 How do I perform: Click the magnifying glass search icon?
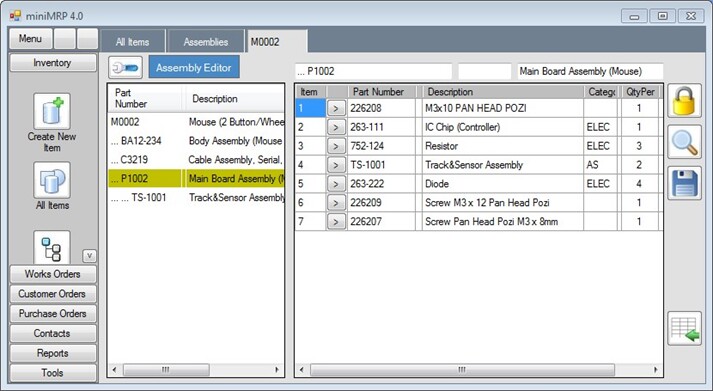click(684, 142)
